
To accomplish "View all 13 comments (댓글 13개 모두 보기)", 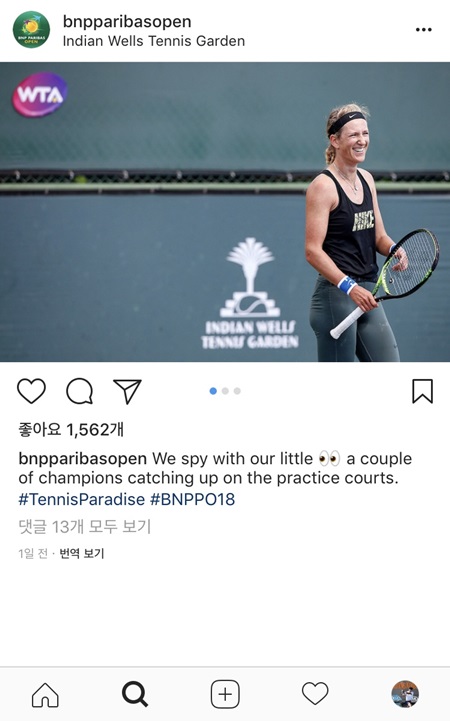I will coord(85,527).
